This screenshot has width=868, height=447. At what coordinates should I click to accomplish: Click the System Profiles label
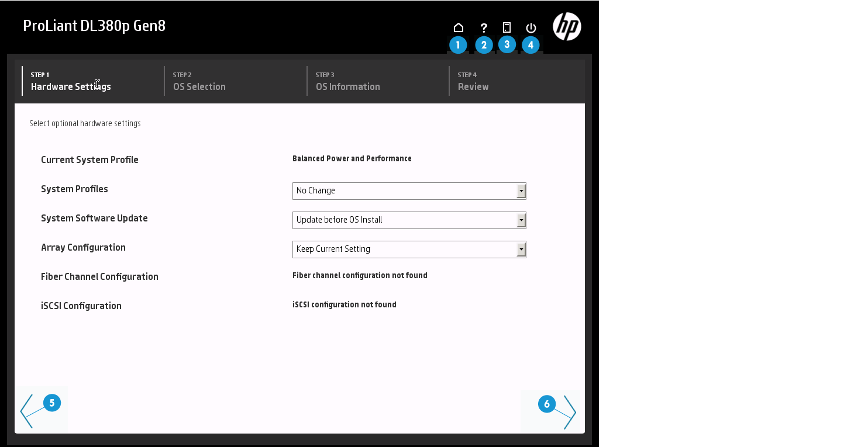[74, 189]
